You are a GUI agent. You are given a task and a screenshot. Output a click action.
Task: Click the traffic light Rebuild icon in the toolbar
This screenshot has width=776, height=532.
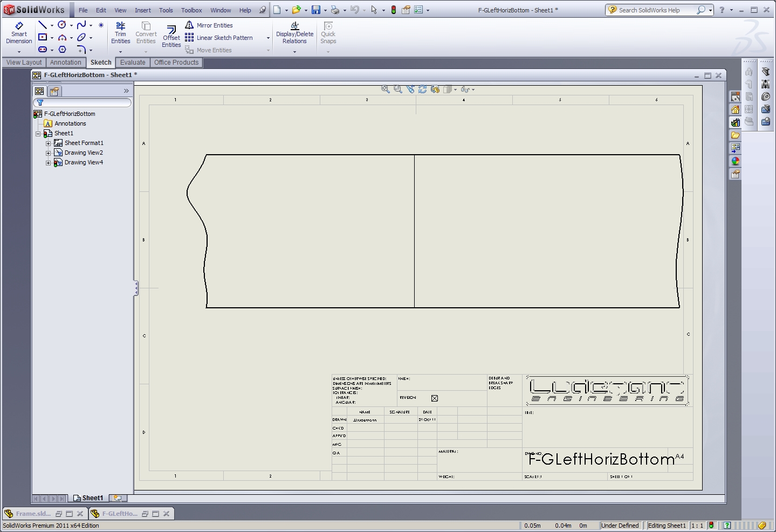click(x=394, y=10)
